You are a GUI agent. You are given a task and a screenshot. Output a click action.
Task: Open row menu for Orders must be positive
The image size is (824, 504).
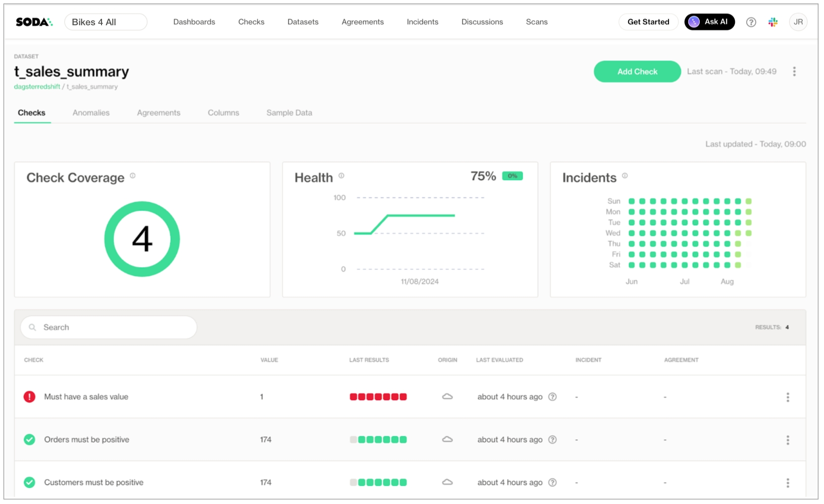click(x=787, y=440)
